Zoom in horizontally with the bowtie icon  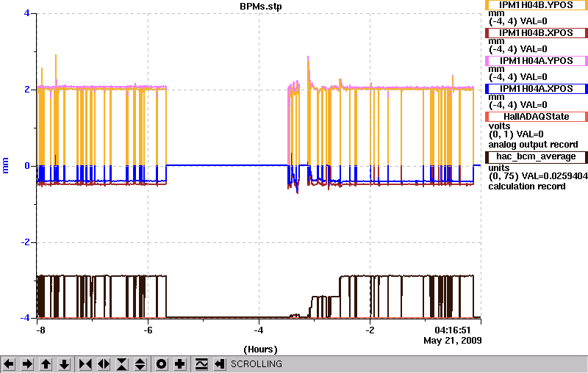pos(85,364)
